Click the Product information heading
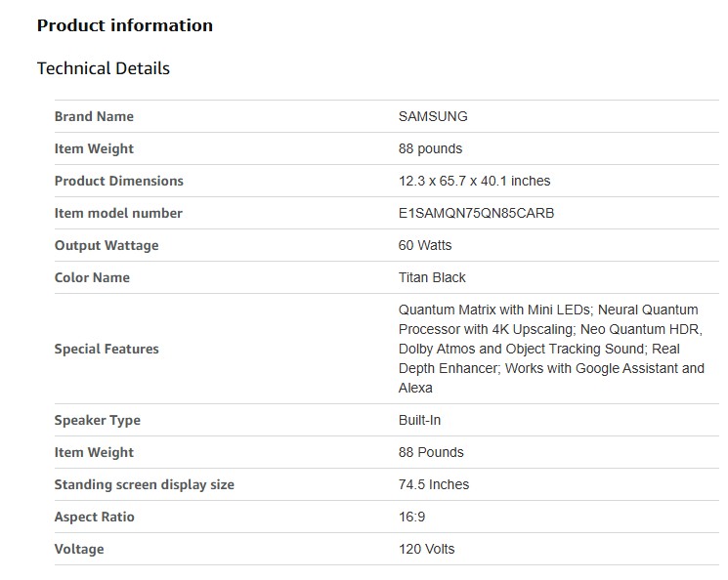 coord(124,25)
